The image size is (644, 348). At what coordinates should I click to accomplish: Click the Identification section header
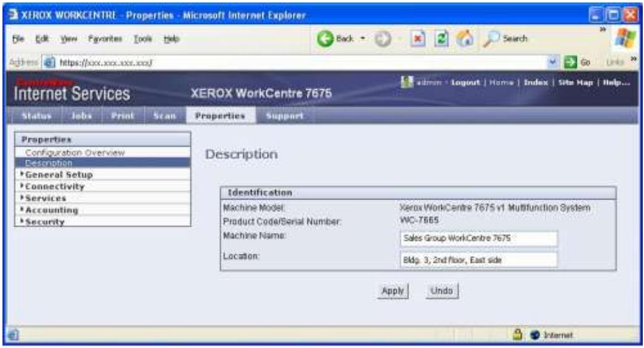pos(418,192)
